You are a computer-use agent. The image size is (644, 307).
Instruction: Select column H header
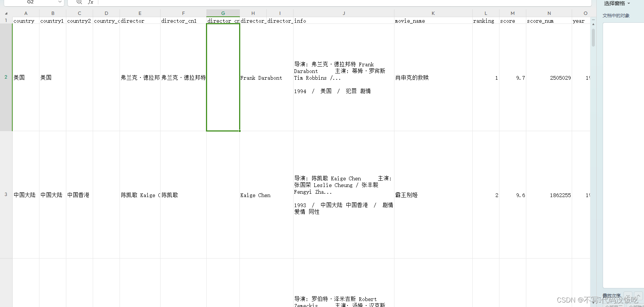pos(253,13)
